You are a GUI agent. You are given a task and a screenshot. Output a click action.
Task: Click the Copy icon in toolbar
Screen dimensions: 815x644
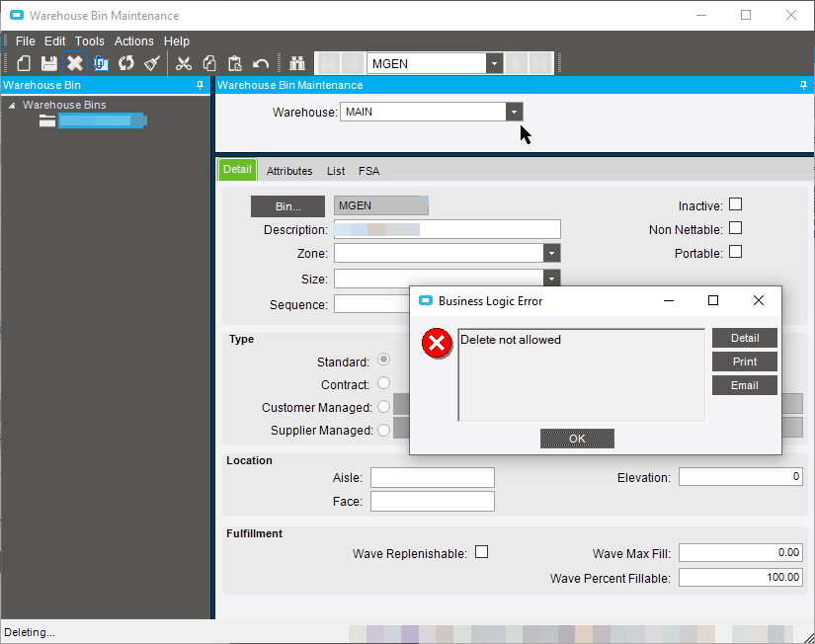click(x=209, y=63)
